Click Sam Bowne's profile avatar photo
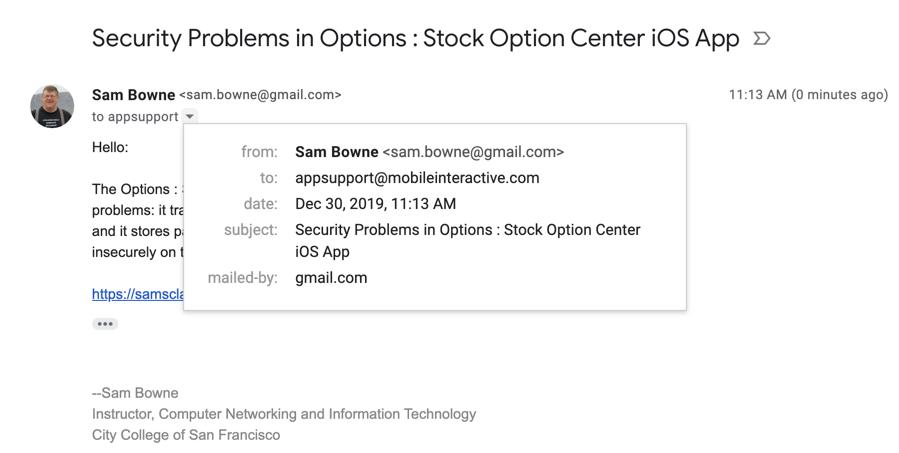The width and height of the screenshot is (899, 453). [52, 106]
